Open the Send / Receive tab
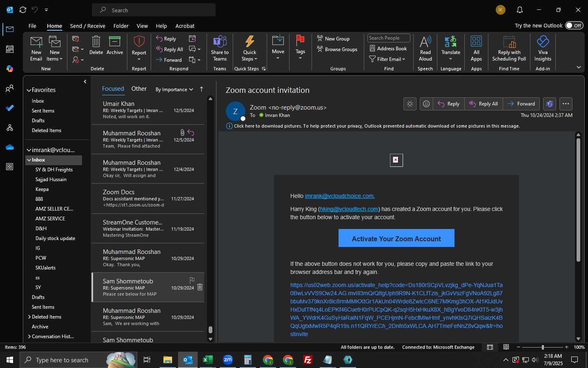 point(88,26)
